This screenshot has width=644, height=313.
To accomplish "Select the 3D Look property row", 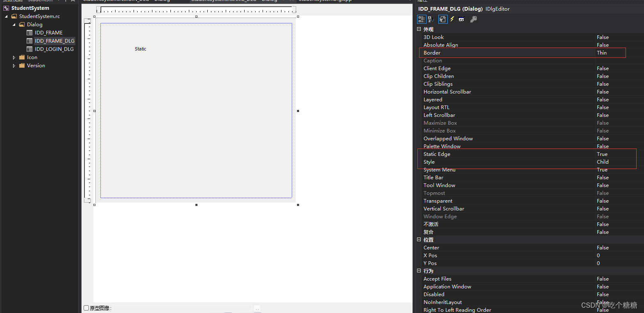I will pos(533,37).
